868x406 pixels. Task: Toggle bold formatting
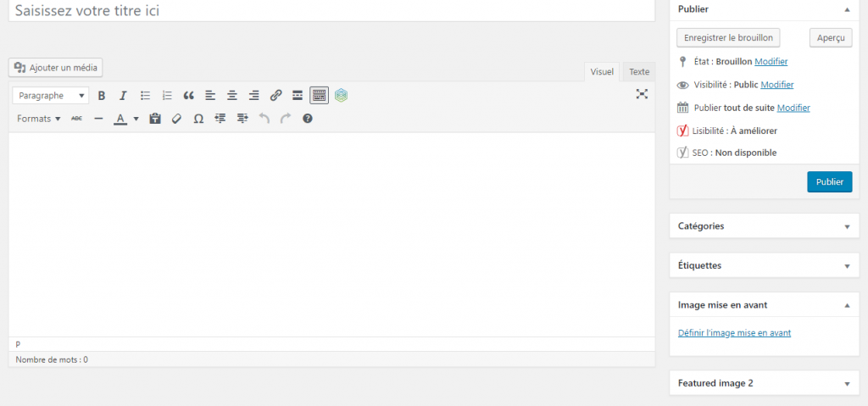[102, 96]
